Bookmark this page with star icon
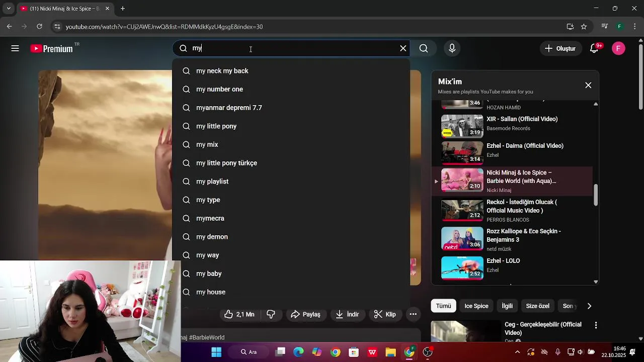The height and width of the screenshot is (362, 644). click(584, 27)
